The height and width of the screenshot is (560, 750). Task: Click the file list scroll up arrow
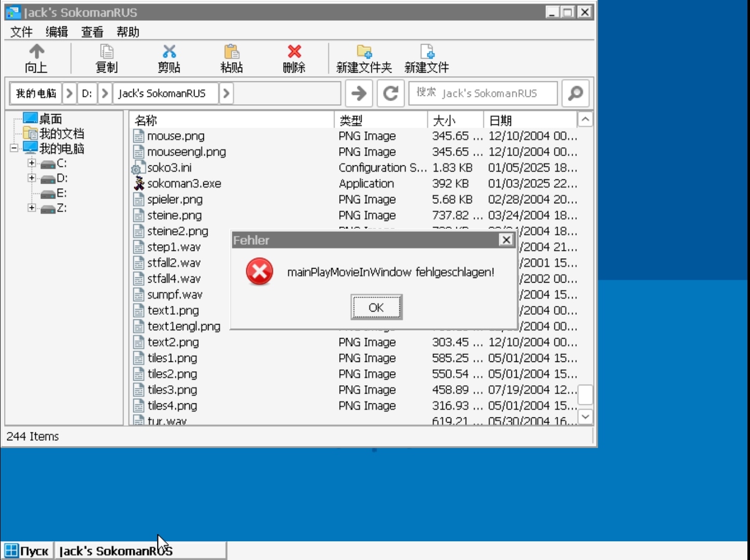(585, 120)
